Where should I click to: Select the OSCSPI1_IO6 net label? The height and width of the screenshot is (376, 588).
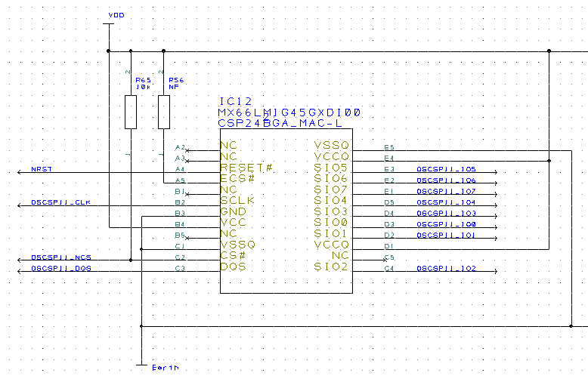(x=446, y=180)
